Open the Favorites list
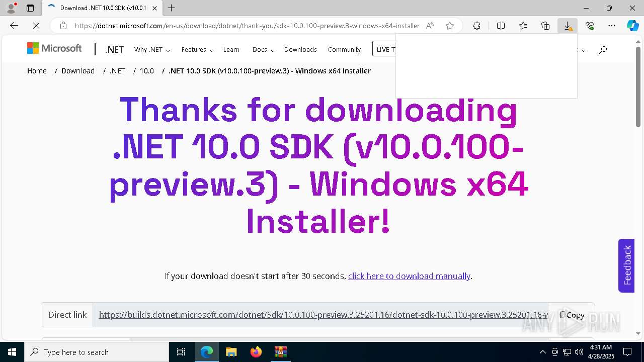 point(523,26)
